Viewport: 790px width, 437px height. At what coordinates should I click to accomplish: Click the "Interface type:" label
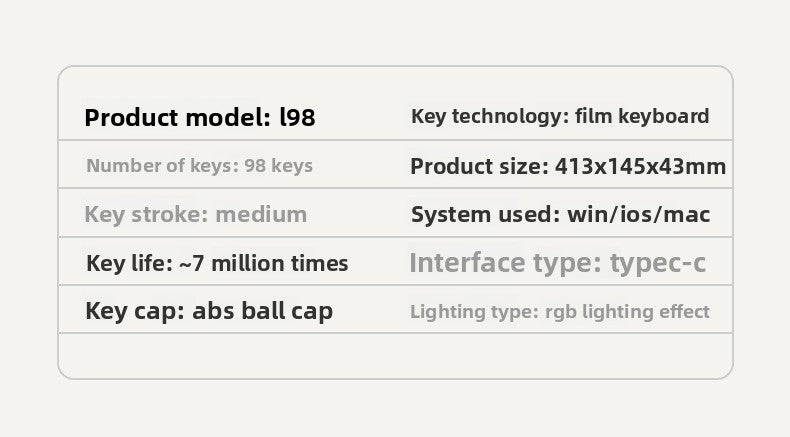[505, 264]
